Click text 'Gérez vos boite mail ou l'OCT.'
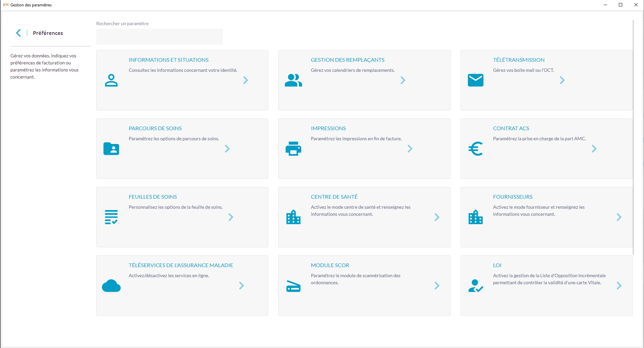 point(523,70)
